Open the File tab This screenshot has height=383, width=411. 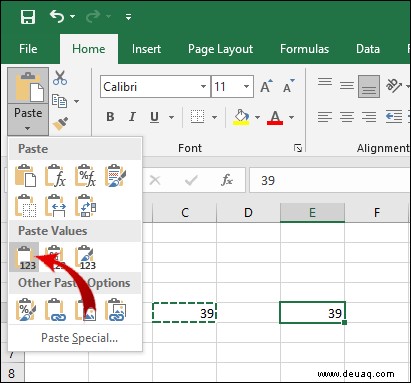click(28, 49)
